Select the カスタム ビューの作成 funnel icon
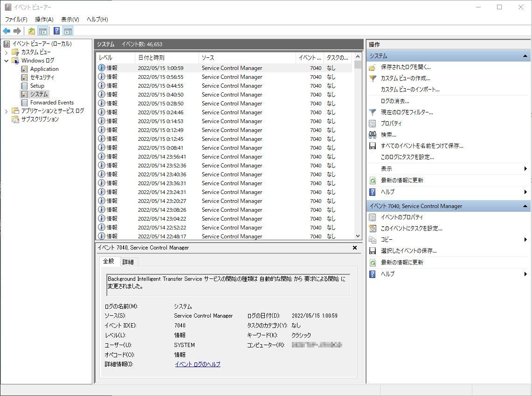This screenshot has width=532, height=396. [x=372, y=78]
